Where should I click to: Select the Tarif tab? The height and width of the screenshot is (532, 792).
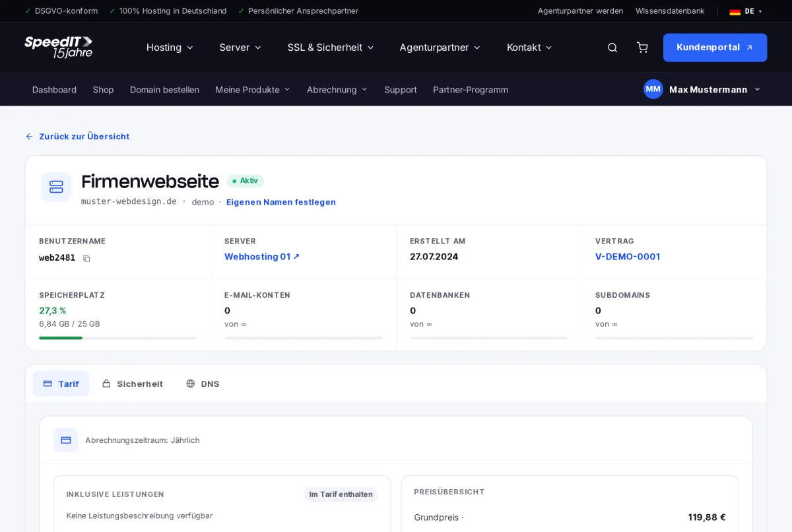61,383
